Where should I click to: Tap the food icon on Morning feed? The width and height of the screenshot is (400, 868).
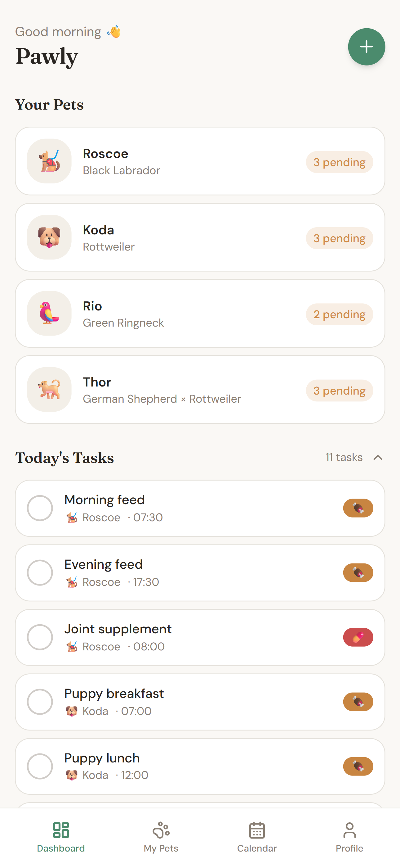[x=358, y=508]
